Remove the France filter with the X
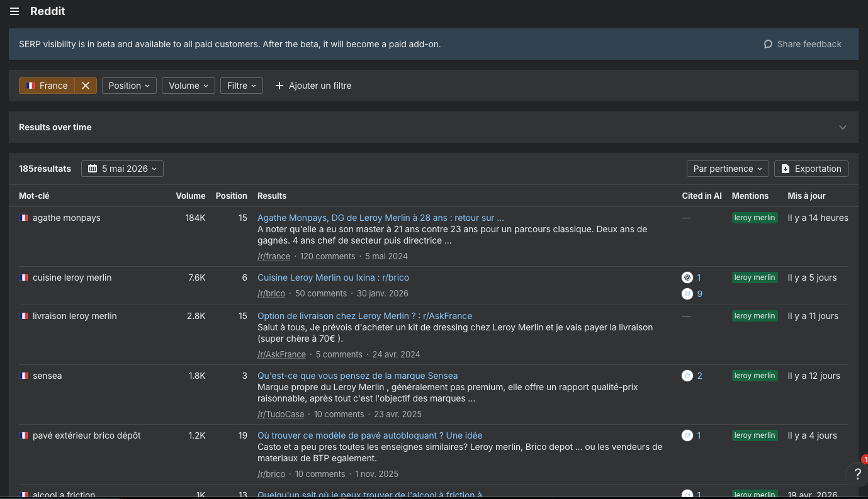This screenshot has width=868, height=499. [86, 86]
